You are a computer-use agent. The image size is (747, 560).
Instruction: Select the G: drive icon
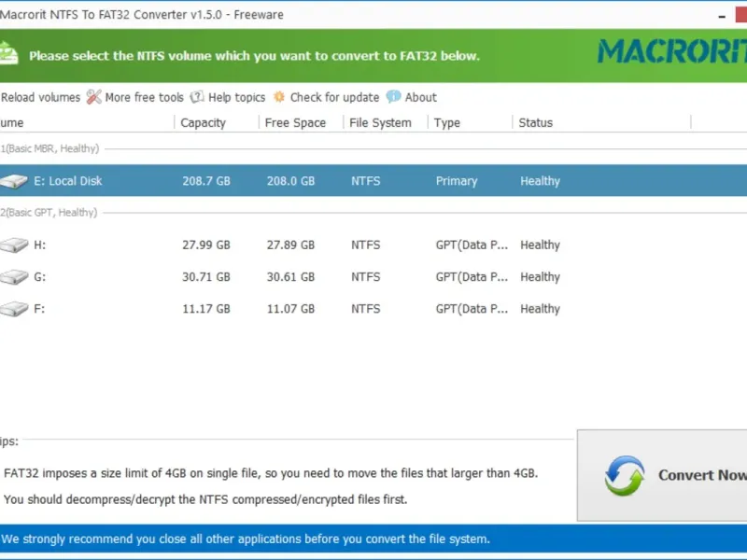14,276
